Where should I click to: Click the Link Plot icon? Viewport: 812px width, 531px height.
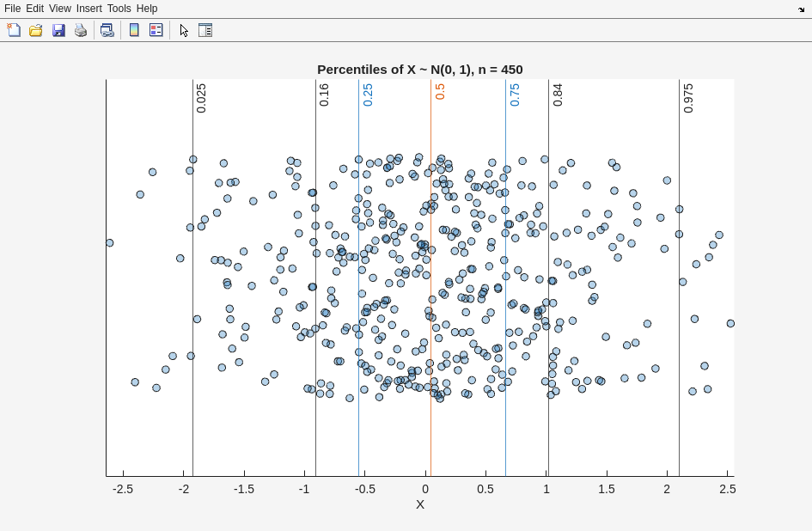[x=107, y=30]
